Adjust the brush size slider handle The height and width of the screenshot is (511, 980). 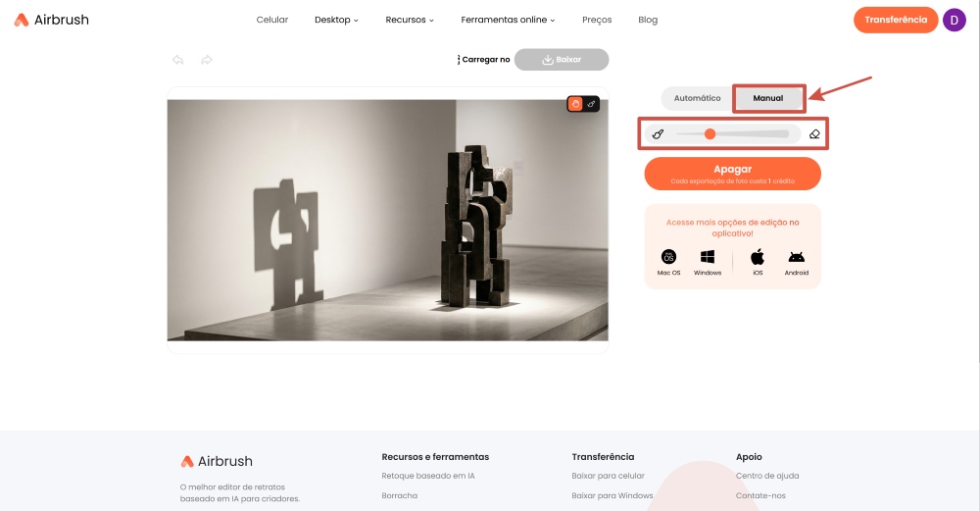click(x=710, y=133)
